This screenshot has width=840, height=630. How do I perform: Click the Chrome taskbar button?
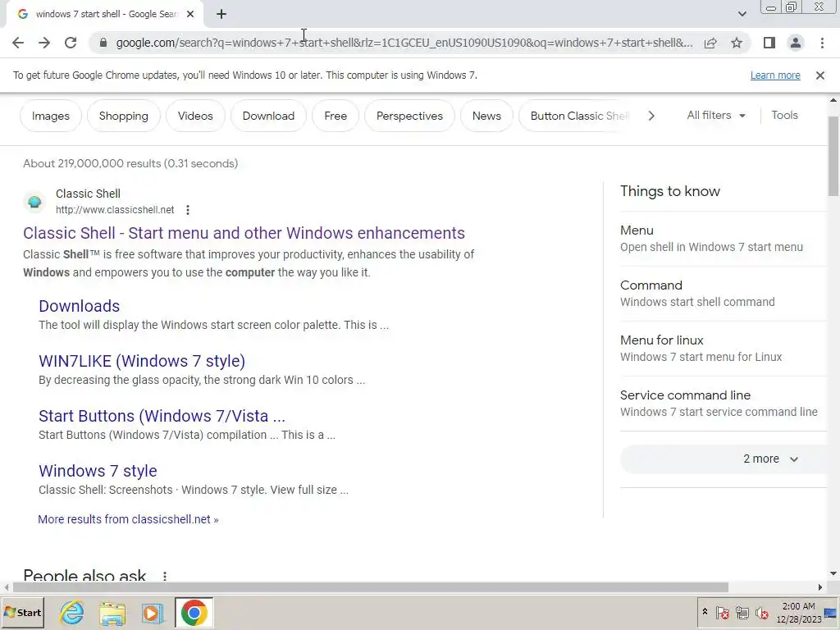[194, 612]
